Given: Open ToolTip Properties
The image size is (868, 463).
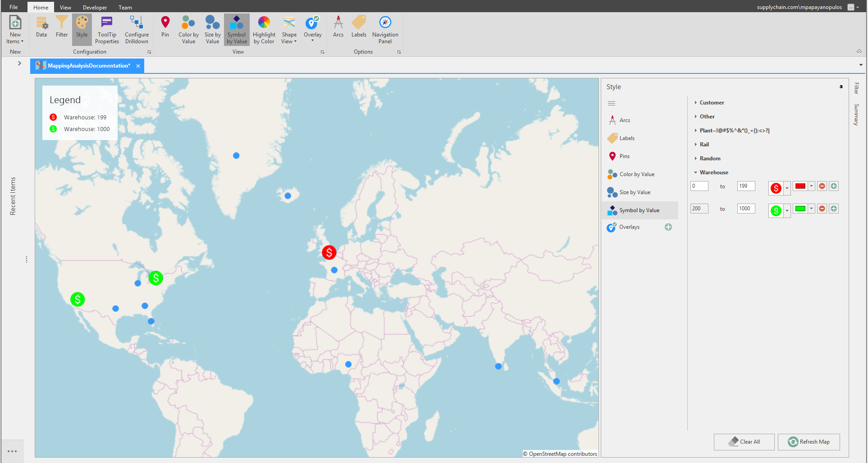Looking at the screenshot, I should (107, 30).
